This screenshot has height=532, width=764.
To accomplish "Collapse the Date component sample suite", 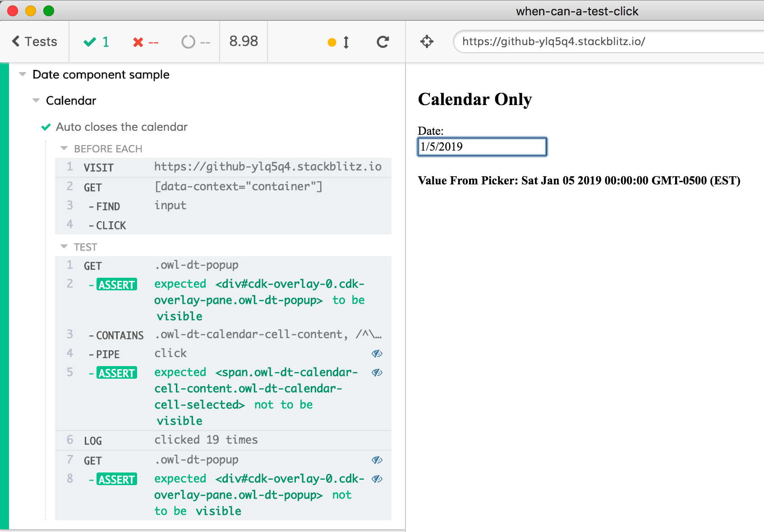I will [23, 74].
